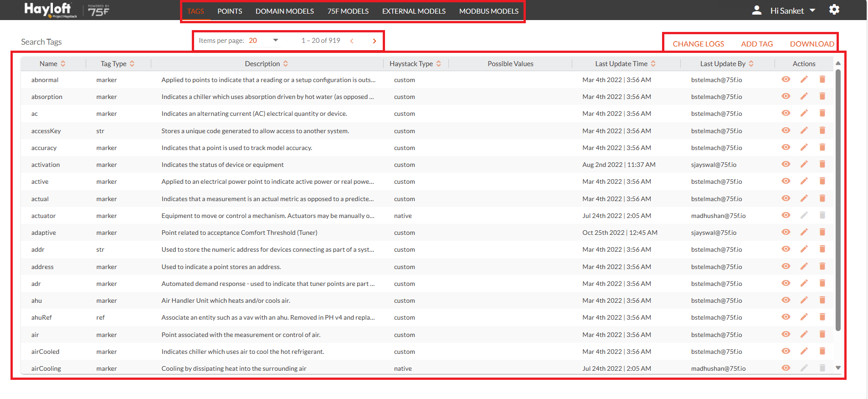Go to previous page of tags
Screen dimensions: 868x399
(x=352, y=41)
